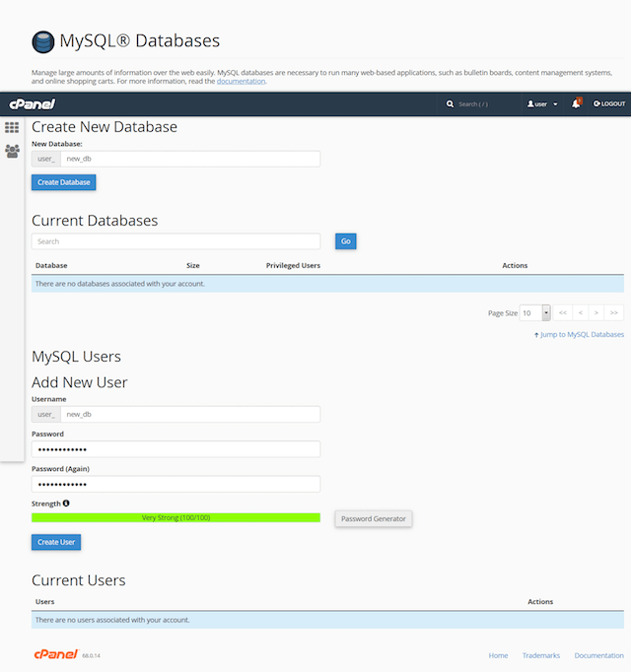631x672 pixels.
Task: Open the documentation link in description
Action: 241,81
